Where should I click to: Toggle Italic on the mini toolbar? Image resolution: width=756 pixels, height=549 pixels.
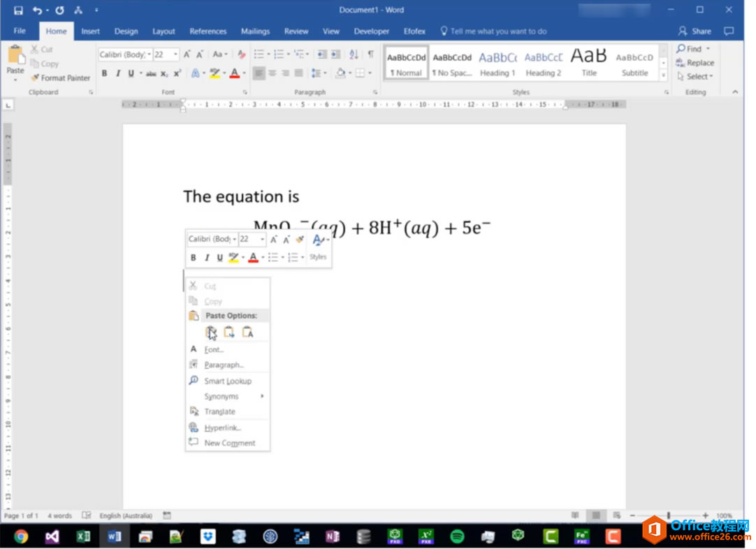pos(207,258)
